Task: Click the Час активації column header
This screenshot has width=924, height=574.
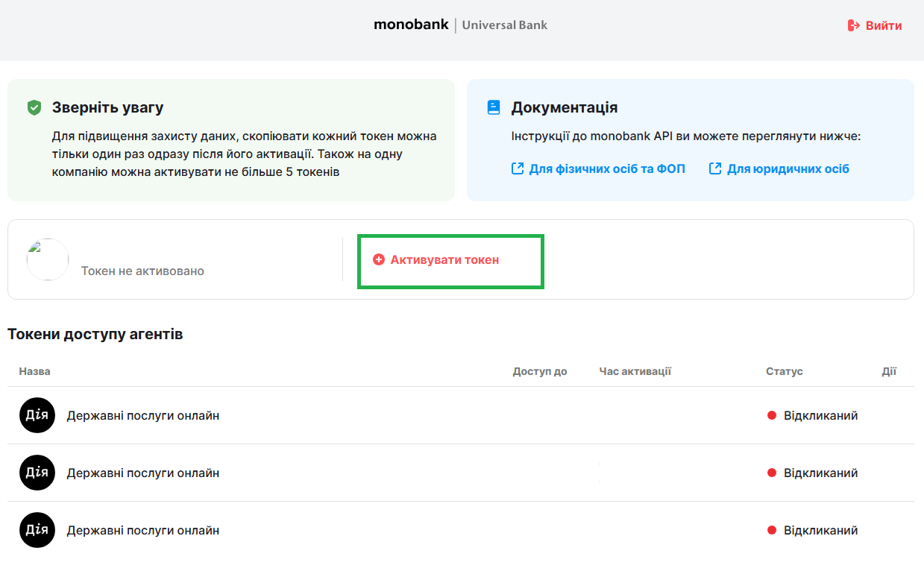Action: tap(635, 370)
